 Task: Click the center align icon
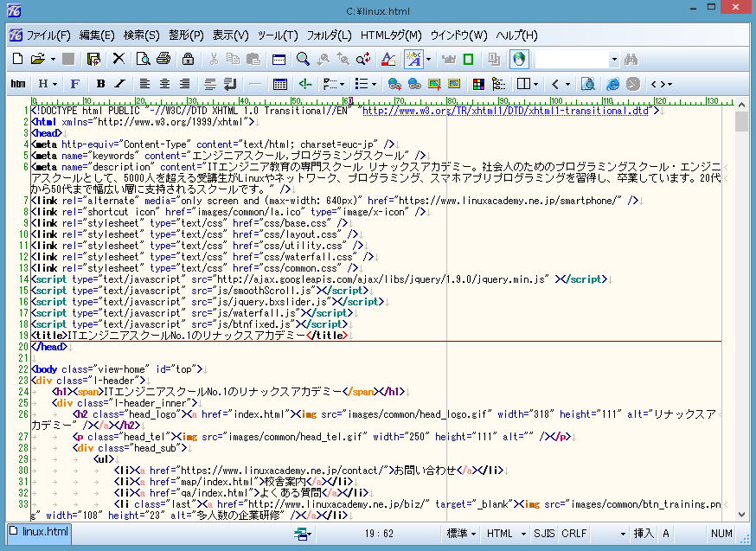164,84
